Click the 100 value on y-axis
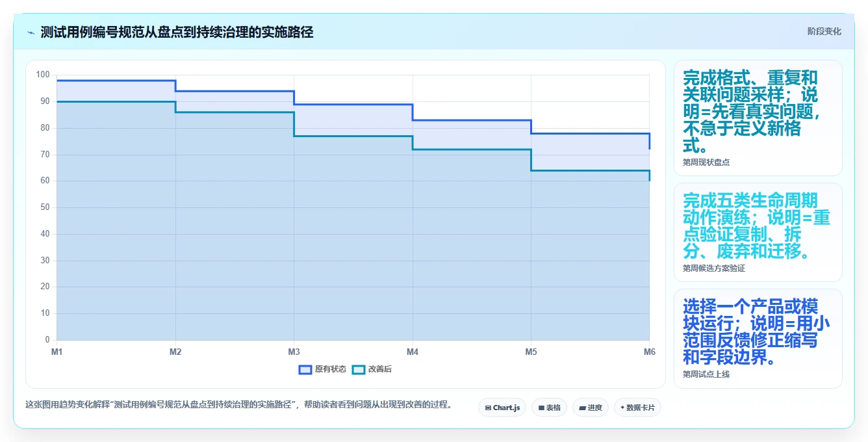The width and height of the screenshot is (868, 442). tap(43, 75)
